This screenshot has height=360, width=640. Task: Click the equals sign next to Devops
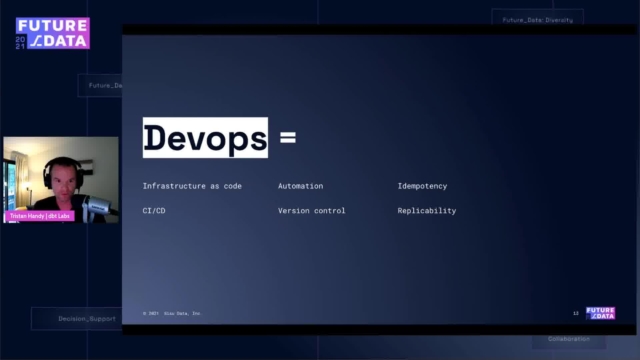[288, 138]
